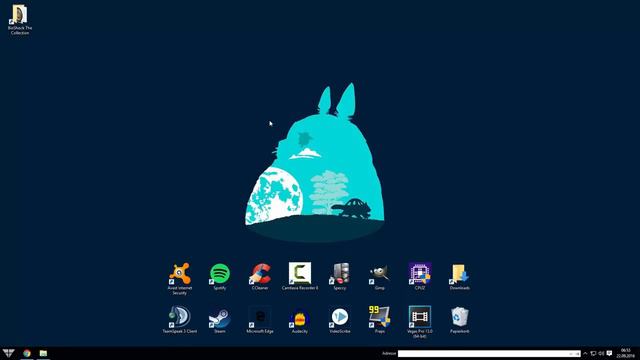Switch to Chrome in the taskbar
The height and width of the screenshot is (360, 640).
(27, 353)
